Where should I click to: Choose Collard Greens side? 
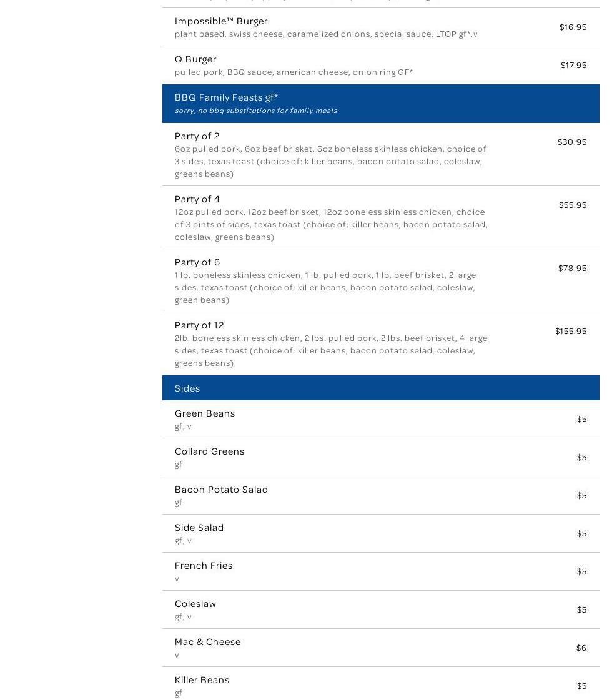[209, 451]
